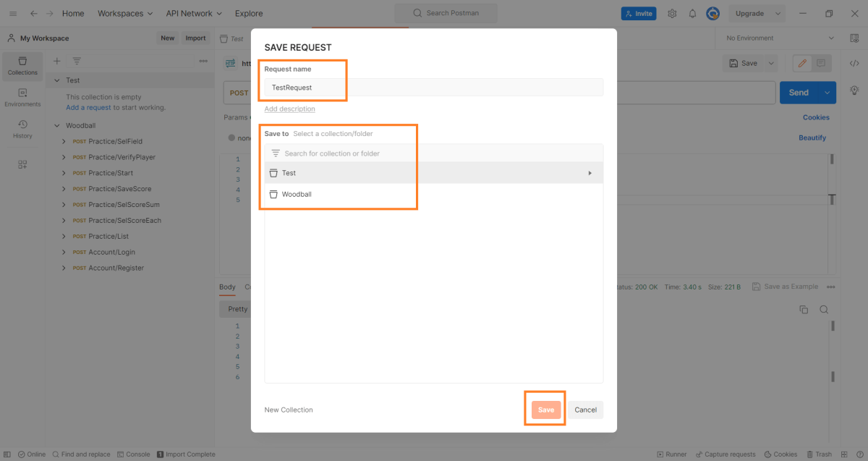Open the API Network dropdown
This screenshot has width=868, height=461.
tap(194, 13)
